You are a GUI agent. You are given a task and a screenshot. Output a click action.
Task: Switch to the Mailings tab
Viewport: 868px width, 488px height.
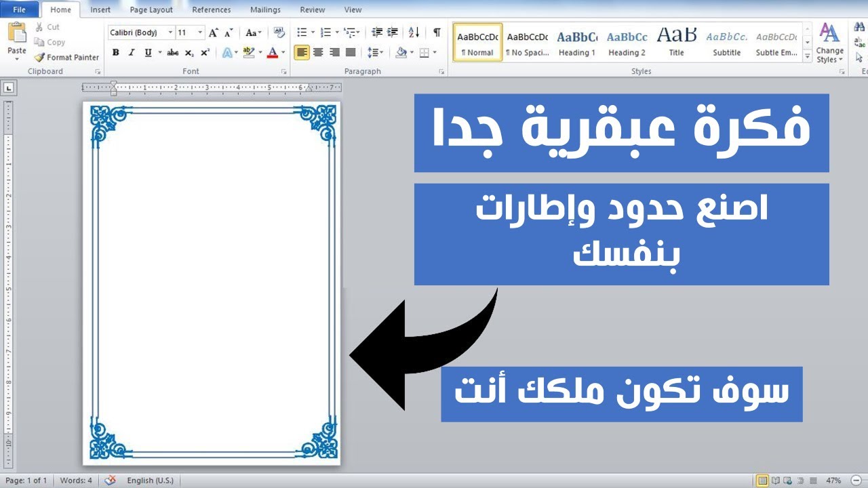coord(265,10)
